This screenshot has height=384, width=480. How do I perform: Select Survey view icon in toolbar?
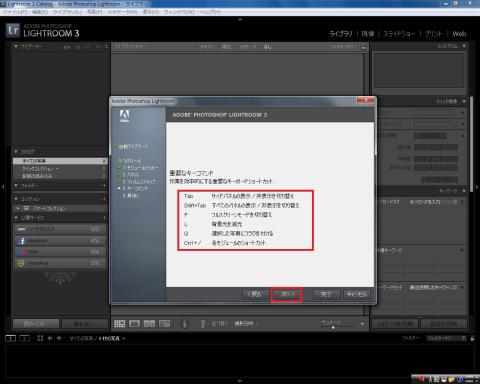pos(164,323)
